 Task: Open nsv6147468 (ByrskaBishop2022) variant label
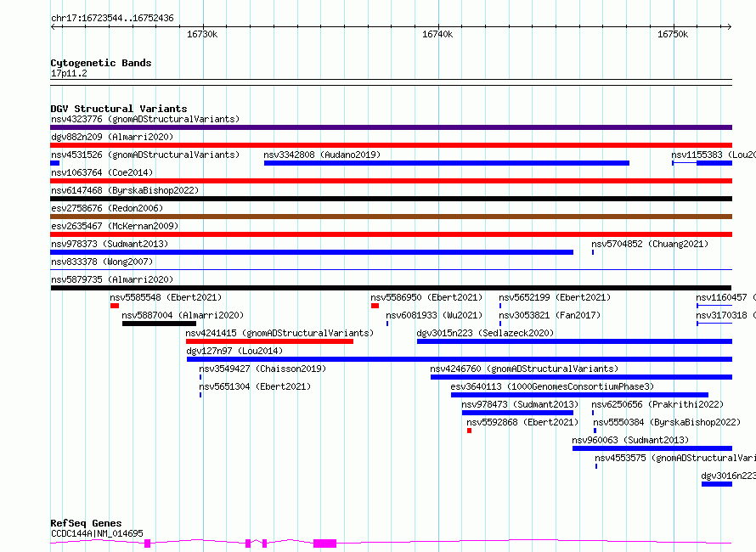tap(125, 190)
